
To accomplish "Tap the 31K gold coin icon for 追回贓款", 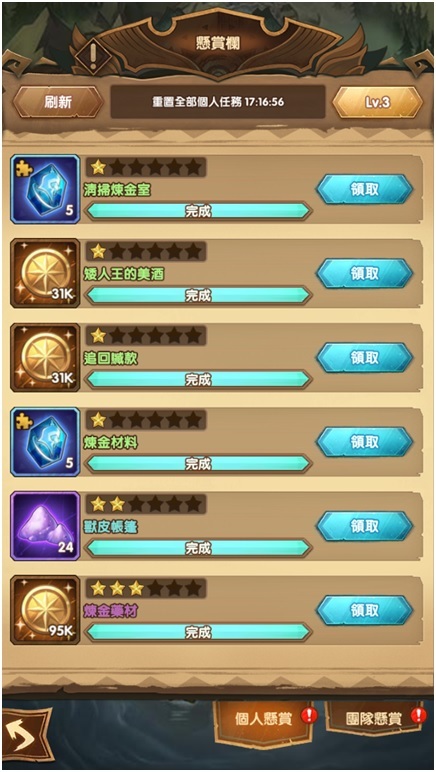I will (x=45, y=357).
